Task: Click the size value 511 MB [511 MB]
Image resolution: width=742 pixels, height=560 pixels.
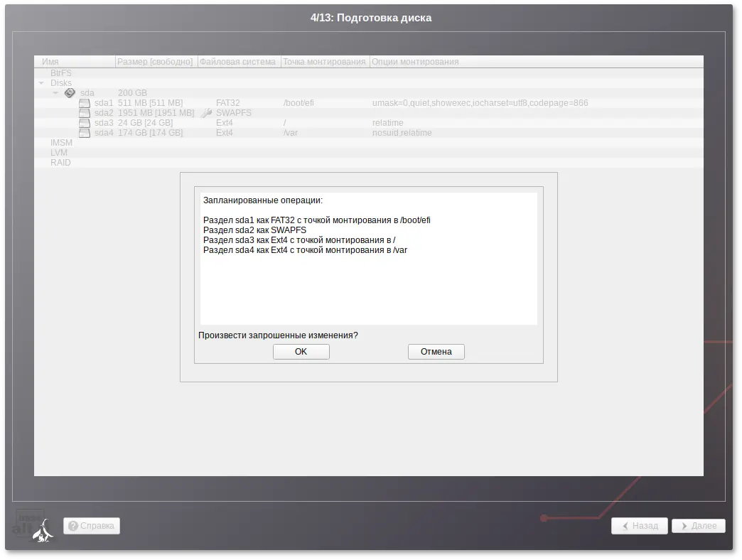Action: coord(151,102)
